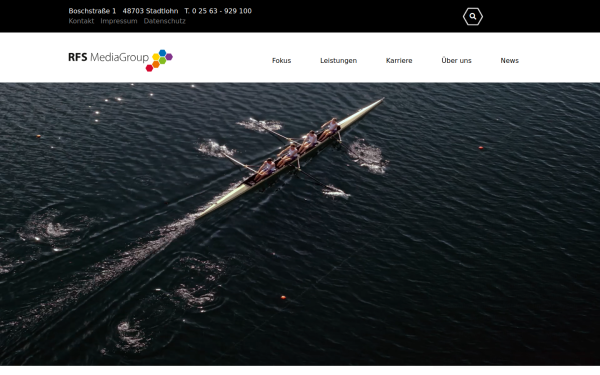Open the News menu item
Viewport: 600px width, 375px height.
(510, 60)
